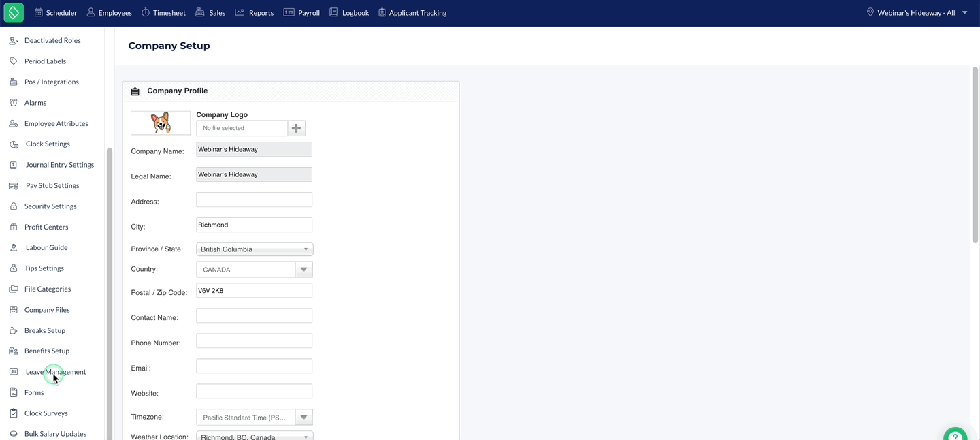
Task: Click the Clock Surveys clipboard icon
Action: 14,413
